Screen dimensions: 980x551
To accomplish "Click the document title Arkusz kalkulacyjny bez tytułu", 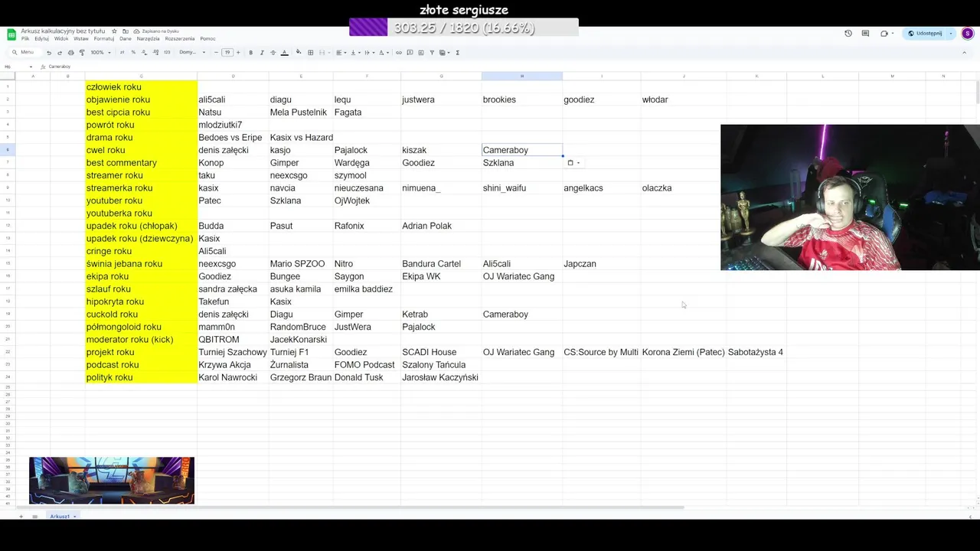I will (x=63, y=31).
